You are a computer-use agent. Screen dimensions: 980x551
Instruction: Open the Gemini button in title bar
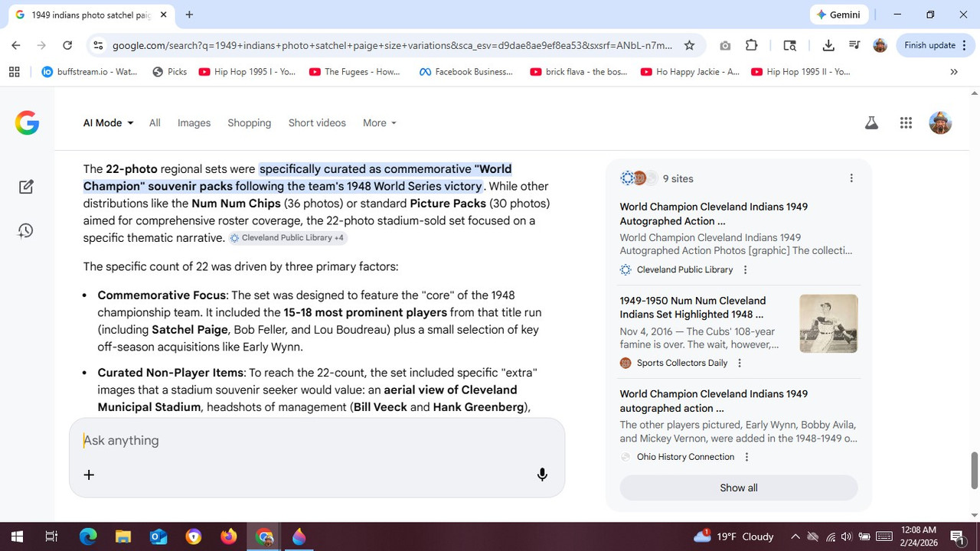click(838, 15)
